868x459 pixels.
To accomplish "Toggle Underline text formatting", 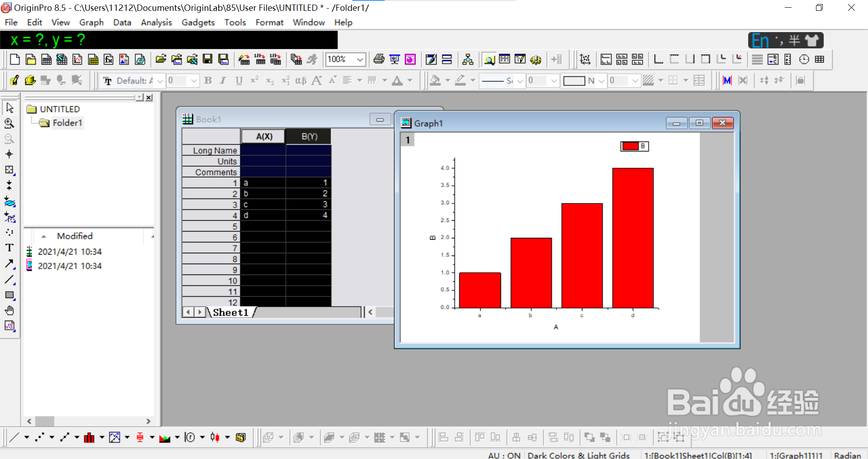I will point(239,80).
